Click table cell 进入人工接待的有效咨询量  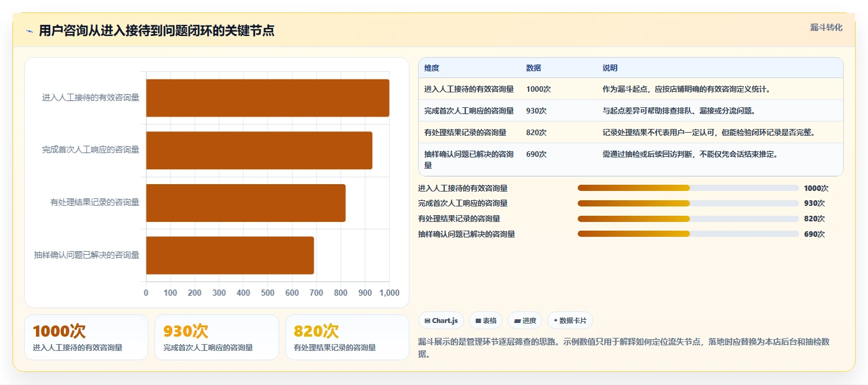(469, 89)
